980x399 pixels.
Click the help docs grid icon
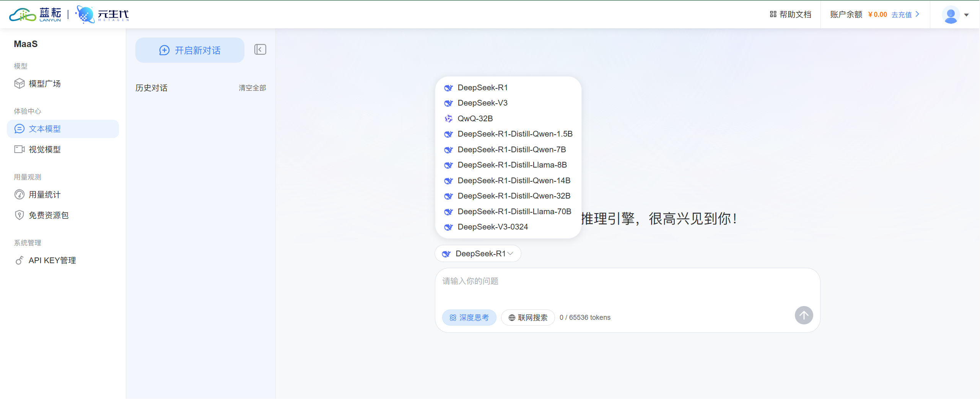773,14
